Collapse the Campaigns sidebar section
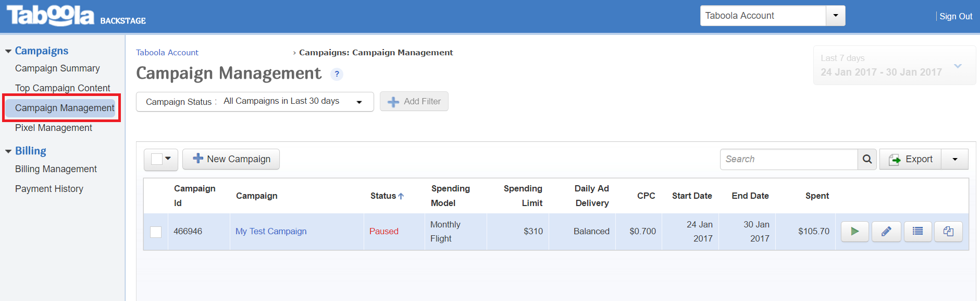The width and height of the screenshot is (980, 301). [x=8, y=51]
